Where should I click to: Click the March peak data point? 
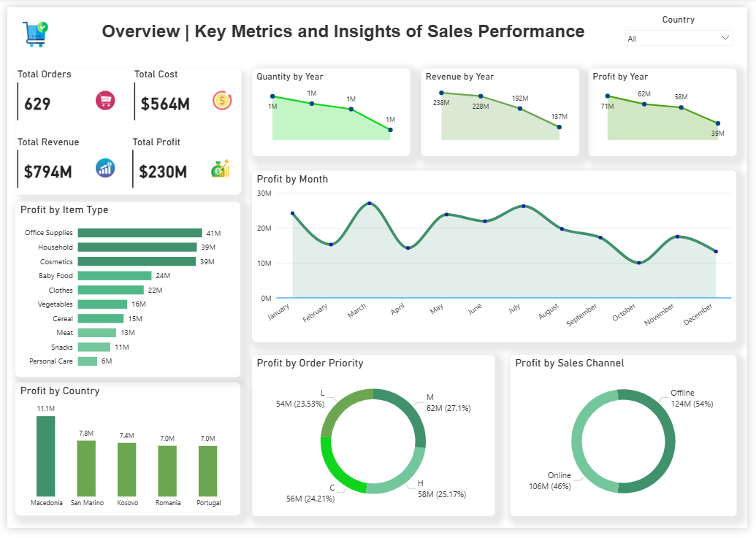(370, 203)
